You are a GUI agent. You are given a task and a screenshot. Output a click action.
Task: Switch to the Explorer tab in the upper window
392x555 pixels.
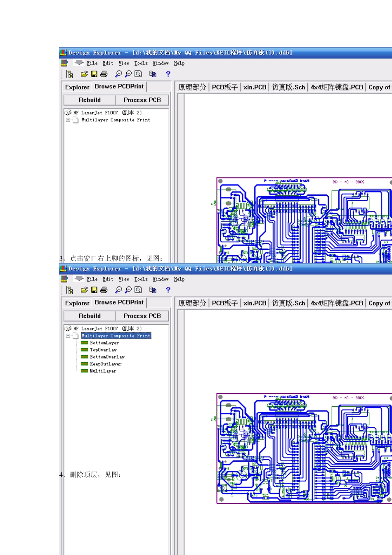point(77,87)
